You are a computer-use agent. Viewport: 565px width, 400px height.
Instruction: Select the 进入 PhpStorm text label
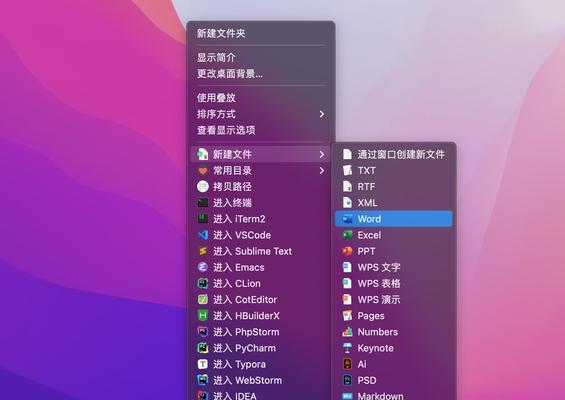[x=246, y=332]
